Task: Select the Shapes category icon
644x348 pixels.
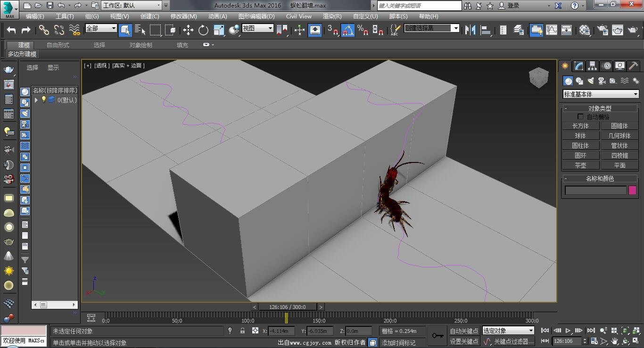Action: pos(579,81)
